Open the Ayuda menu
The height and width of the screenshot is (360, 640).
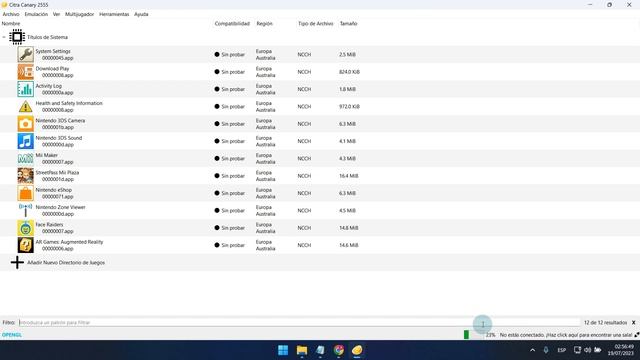(141, 14)
